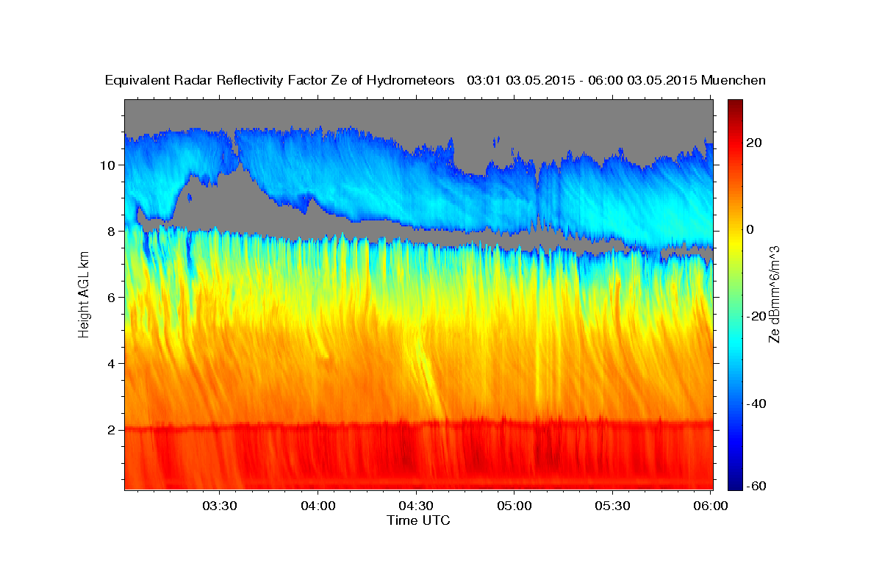Image resolution: width=882 pixels, height=588 pixels.
Task: Click the y-axis label 'Height AGL km'
Action: tap(84, 294)
